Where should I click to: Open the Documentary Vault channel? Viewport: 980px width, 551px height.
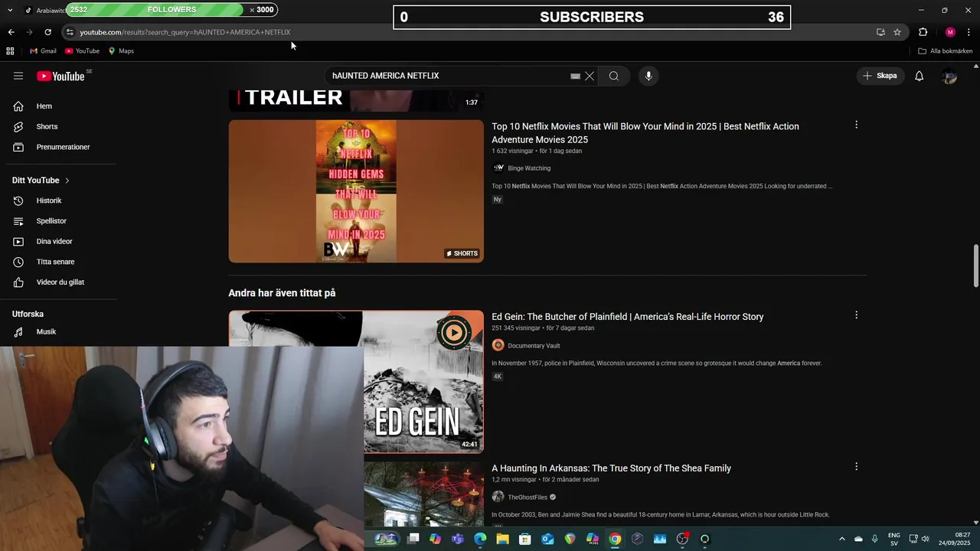coord(534,346)
